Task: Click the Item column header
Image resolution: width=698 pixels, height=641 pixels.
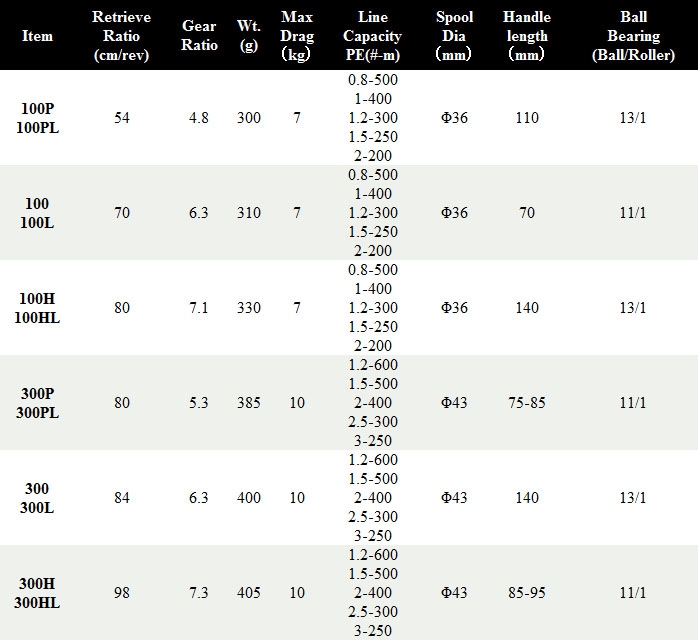Action: 37,36
